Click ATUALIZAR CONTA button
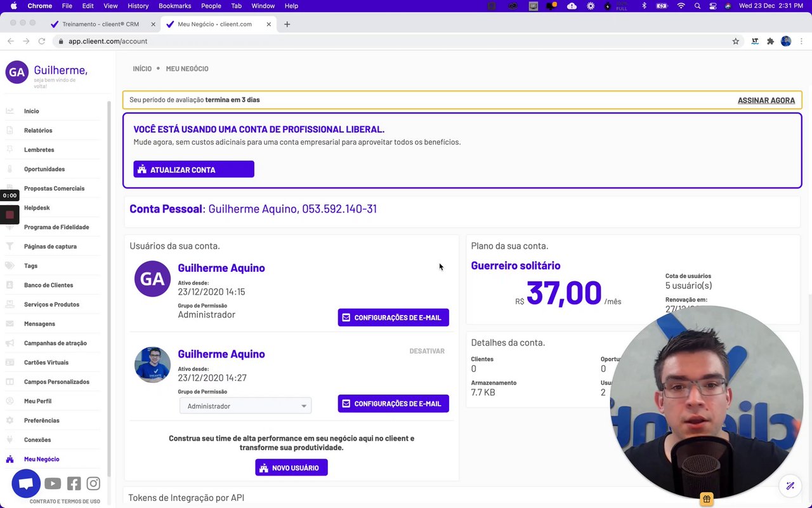812x508 pixels. click(x=193, y=170)
